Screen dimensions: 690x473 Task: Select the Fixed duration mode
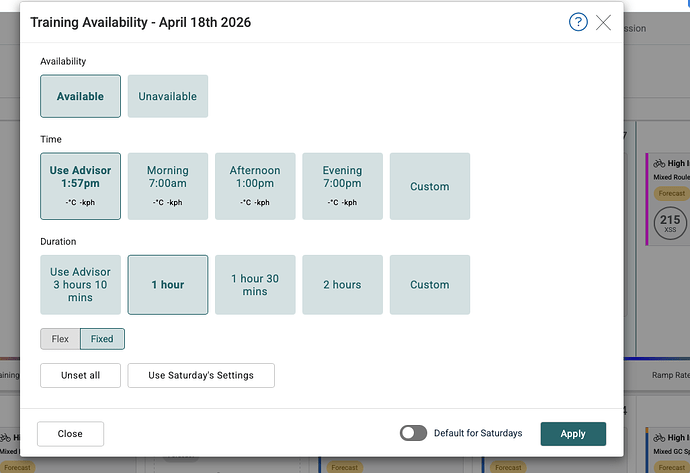pyautogui.click(x=102, y=339)
